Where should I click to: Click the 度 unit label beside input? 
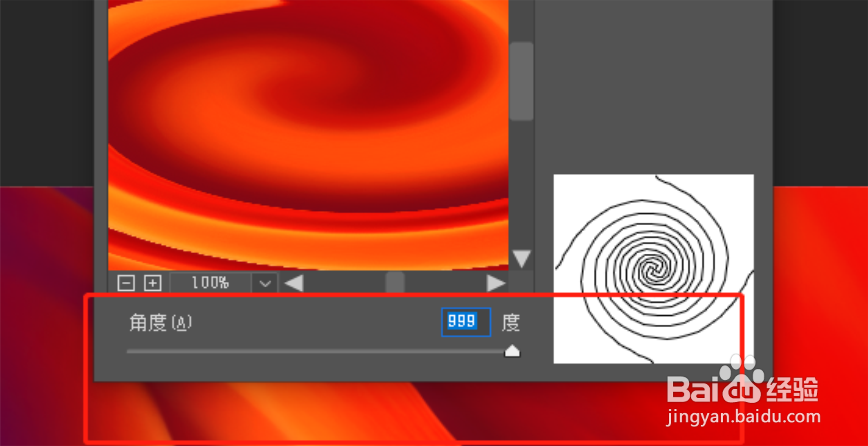click(511, 323)
